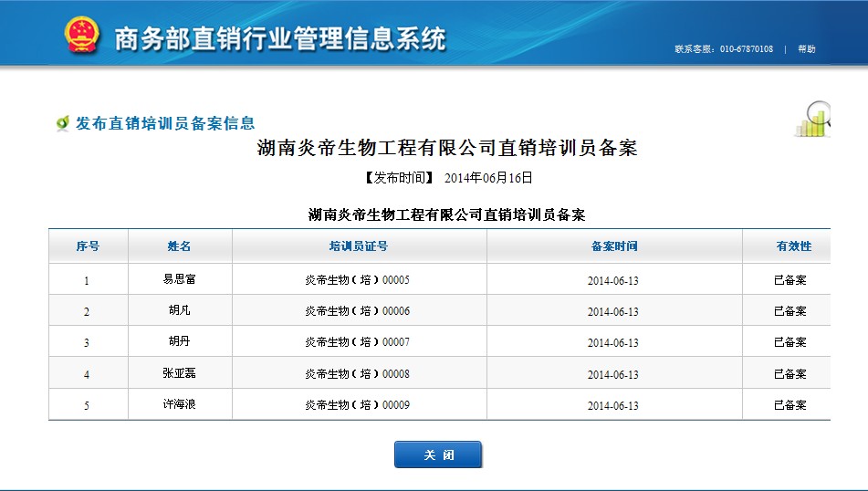The image size is (868, 491).
Task: Click the name 许海浪 in table
Action: [x=179, y=404]
